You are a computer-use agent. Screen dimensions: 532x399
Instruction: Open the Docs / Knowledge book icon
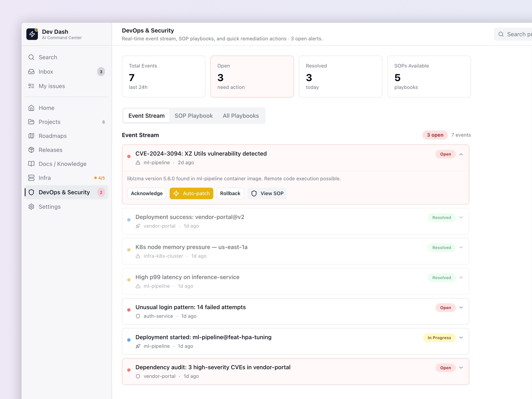[32, 164]
